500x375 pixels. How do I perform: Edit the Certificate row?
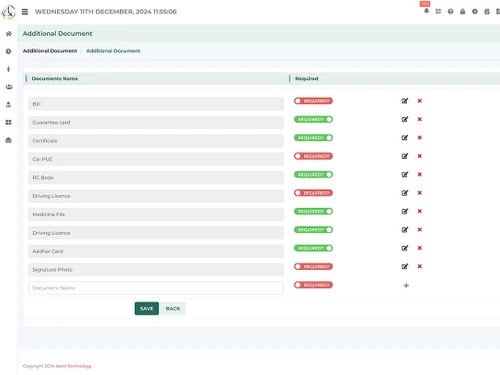(405, 137)
